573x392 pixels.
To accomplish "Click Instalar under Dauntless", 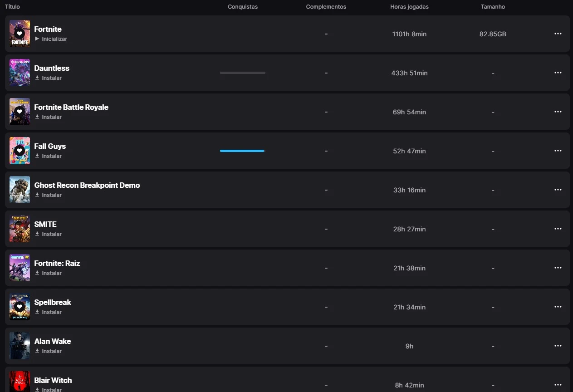I will [52, 78].
